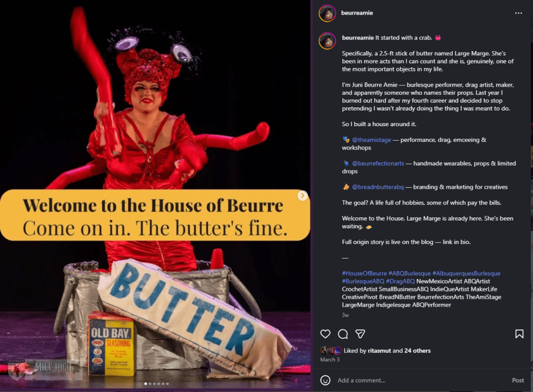This screenshot has width=533, height=392.
Task: View the 24 others who liked
Action: 417,350
